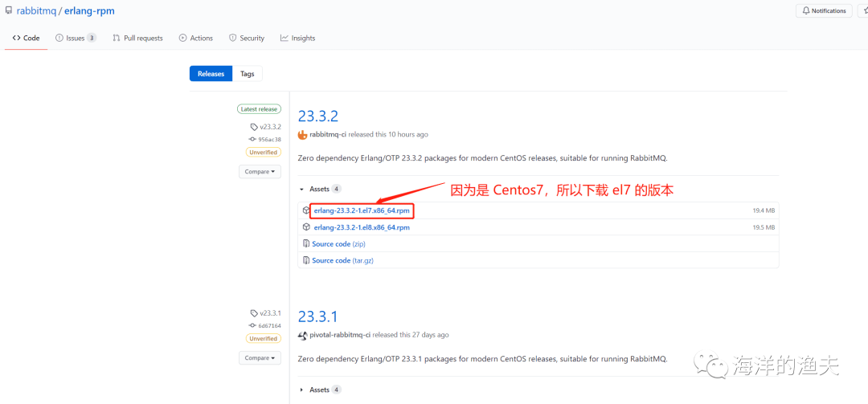
Task: Switch to the Security tab
Action: coord(247,39)
